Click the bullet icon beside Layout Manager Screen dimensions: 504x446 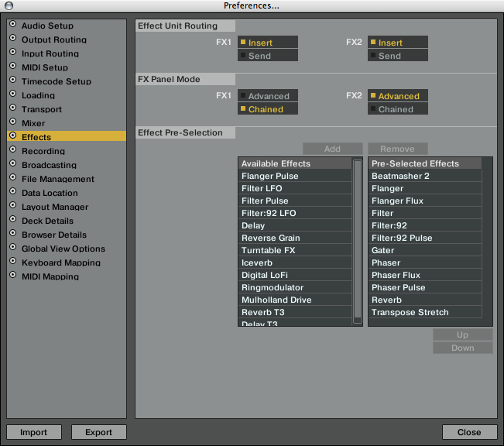click(x=12, y=206)
